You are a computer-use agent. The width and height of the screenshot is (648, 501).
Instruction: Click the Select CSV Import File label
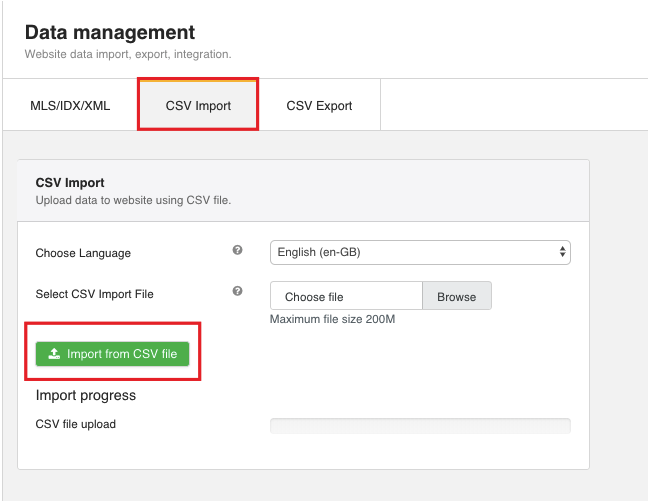[x=95, y=294]
